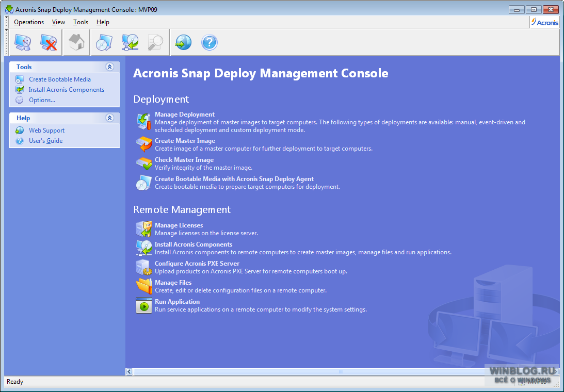Click the Create Bootable Media toolbar icon
Image resolution: width=564 pixels, height=392 pixels.
(104, 42)
